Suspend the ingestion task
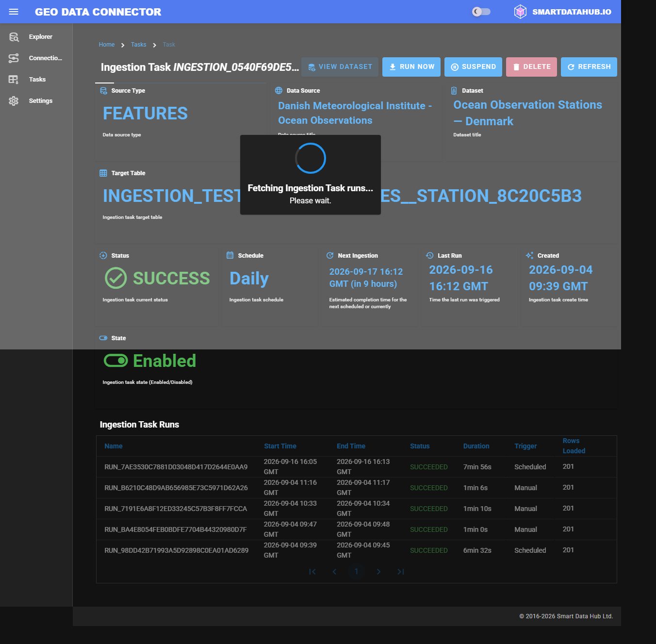Viewport: 656px width, 644px height. [473, 67]
